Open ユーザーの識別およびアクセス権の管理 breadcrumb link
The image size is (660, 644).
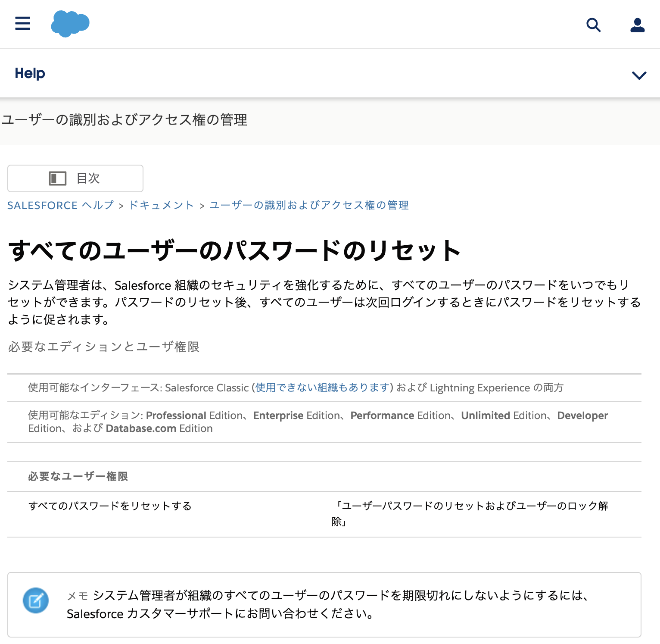point(309,205)
